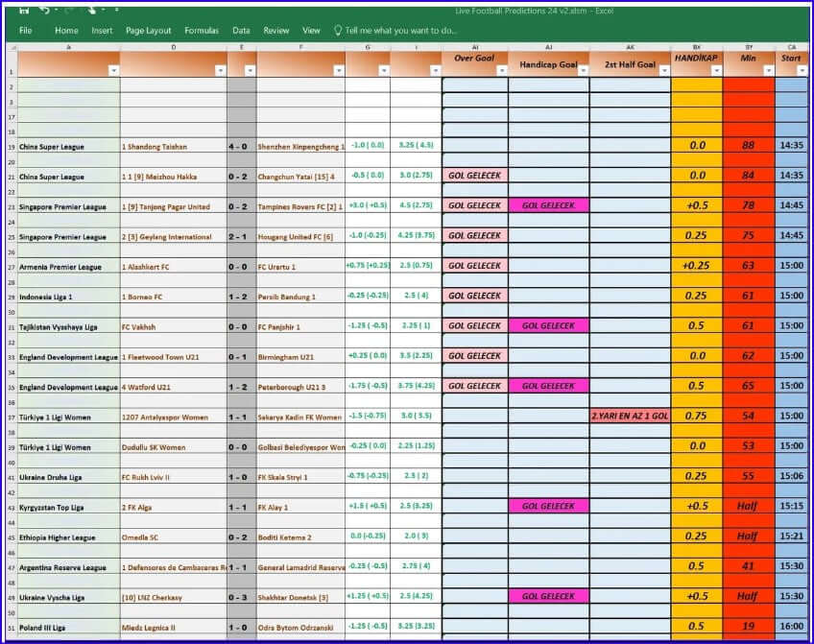The image size is (814, 644).
Task: Open the 2st Half Goal filter dropdown
Action: (665, 70)
